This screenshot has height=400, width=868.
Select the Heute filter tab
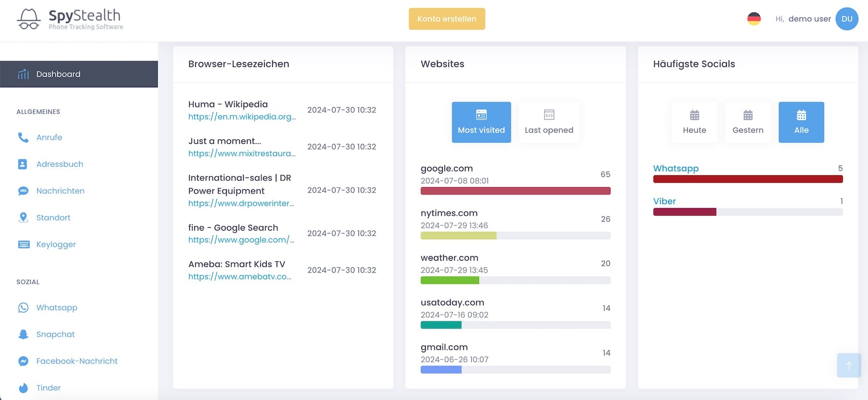tap(694, 122)
